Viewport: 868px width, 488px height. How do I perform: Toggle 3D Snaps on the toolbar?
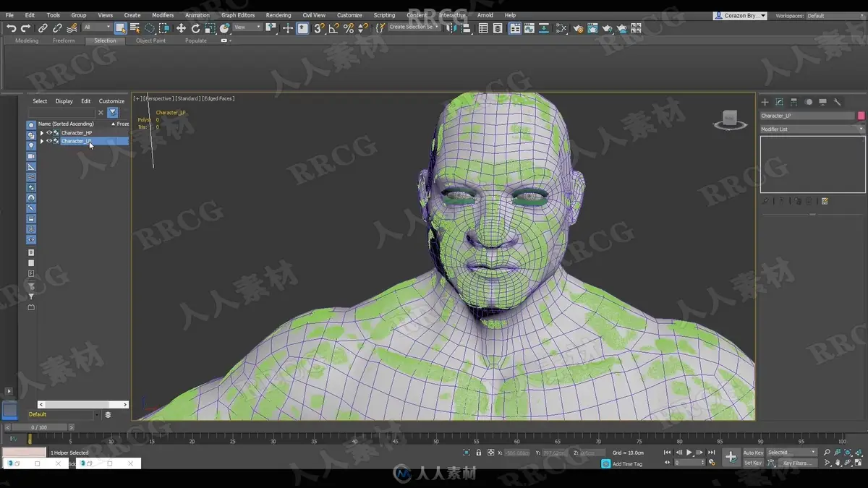pyautogui.click(x=318, y=28)
